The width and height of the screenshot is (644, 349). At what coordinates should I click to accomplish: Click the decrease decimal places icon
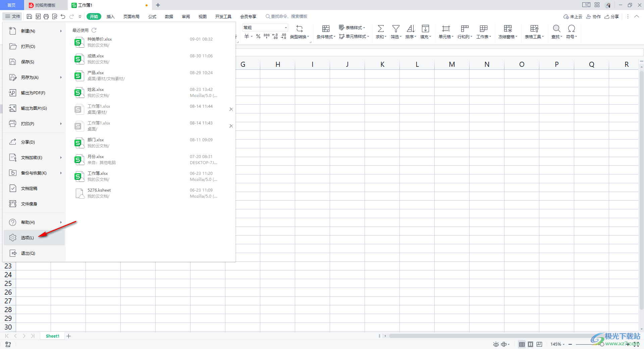coord(283,36)
